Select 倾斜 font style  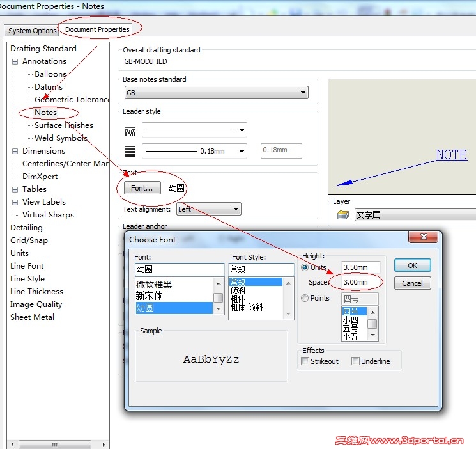(x=238, y=290)
